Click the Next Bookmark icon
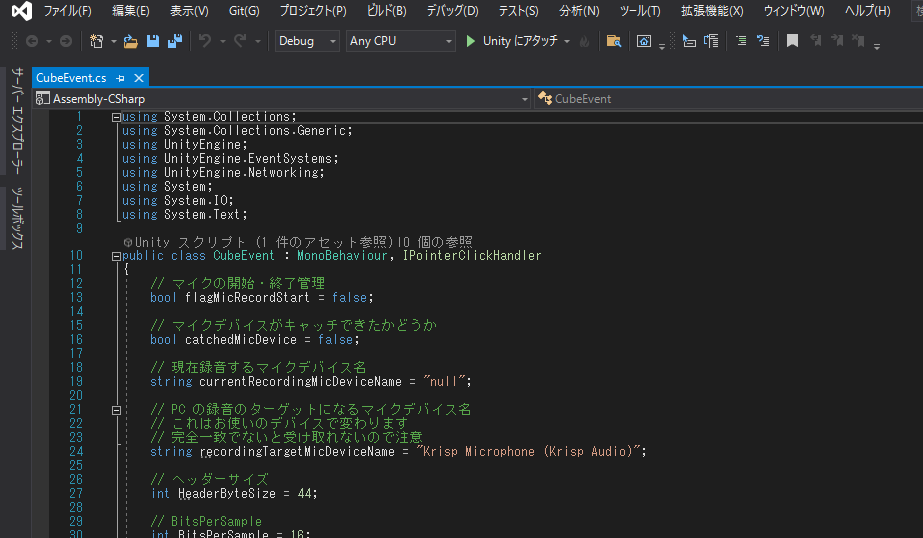923x538 pixels. tap(837, 41)
